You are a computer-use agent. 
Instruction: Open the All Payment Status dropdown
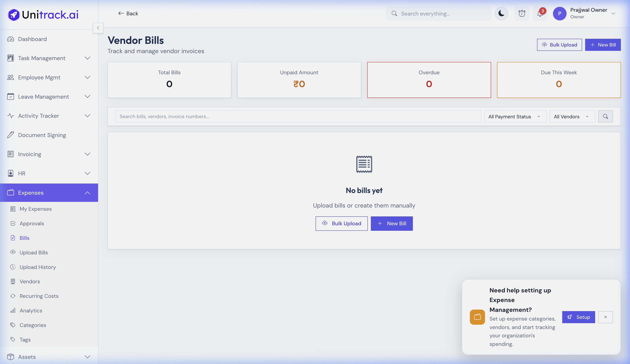(x=515, y=116)
